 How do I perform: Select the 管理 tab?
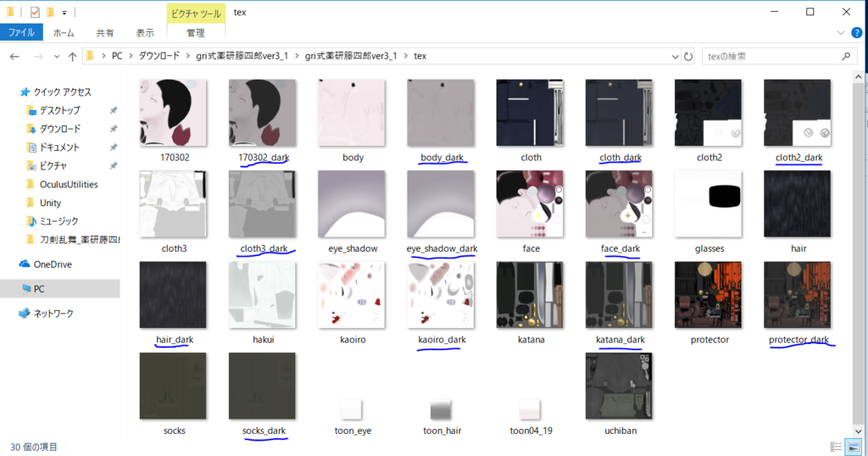coord(196,33)
